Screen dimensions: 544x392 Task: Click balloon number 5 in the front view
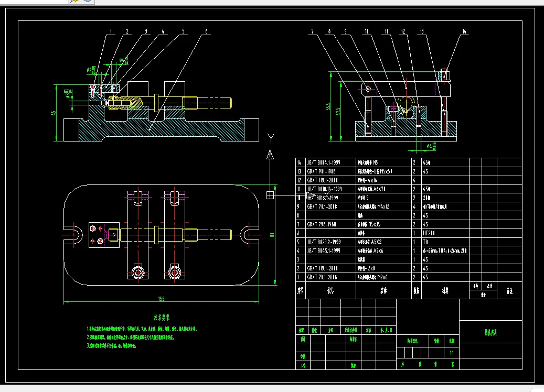(183, 31)
